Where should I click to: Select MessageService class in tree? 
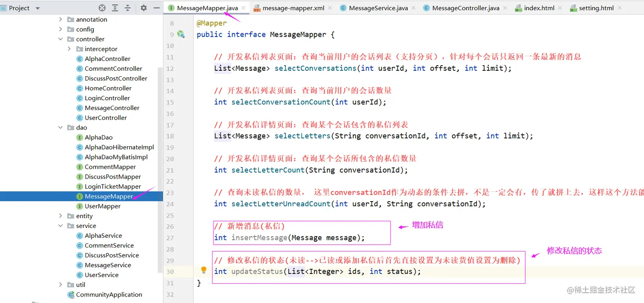[108, 265]
